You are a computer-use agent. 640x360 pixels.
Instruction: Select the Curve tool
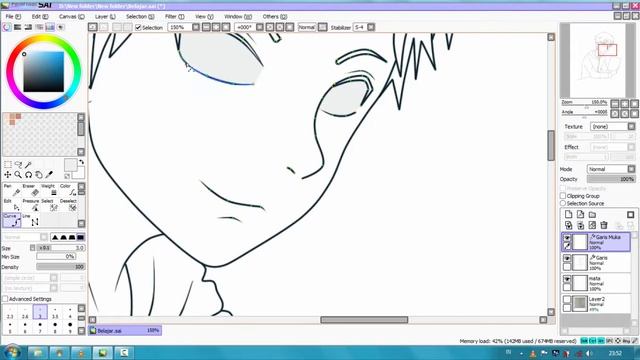[x=11, y=220]
